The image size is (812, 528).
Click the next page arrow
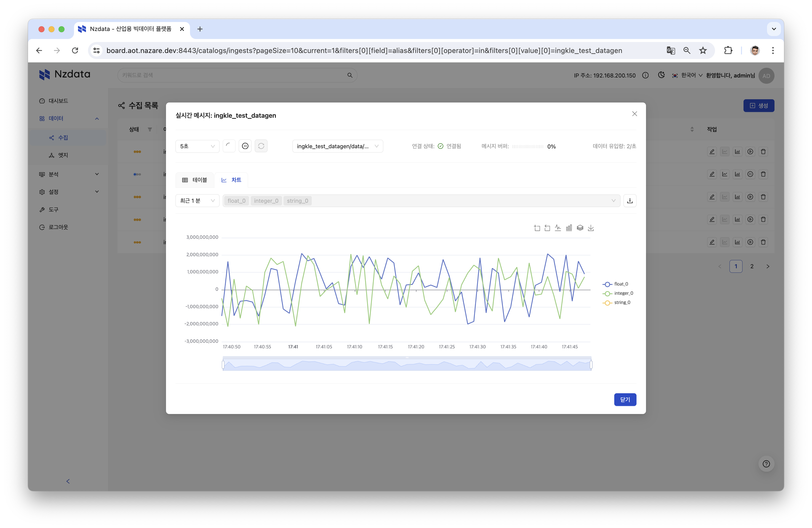tap(768, 266)
